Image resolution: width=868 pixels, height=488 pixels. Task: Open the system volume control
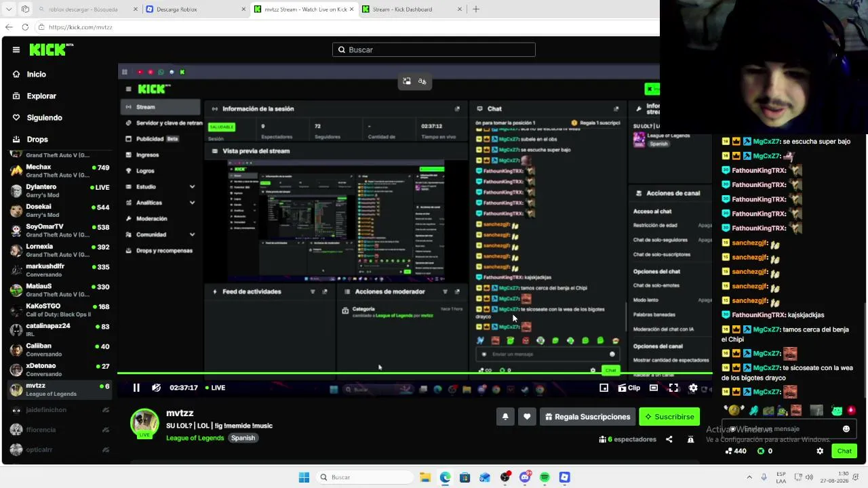point(808,477)
